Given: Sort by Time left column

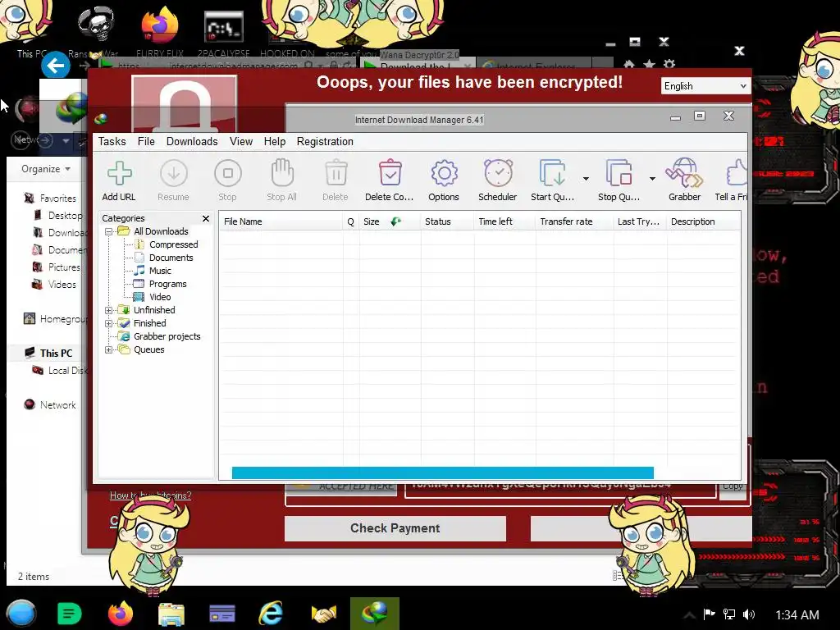Looking at the screenshot, I should [x=504, y=221].
